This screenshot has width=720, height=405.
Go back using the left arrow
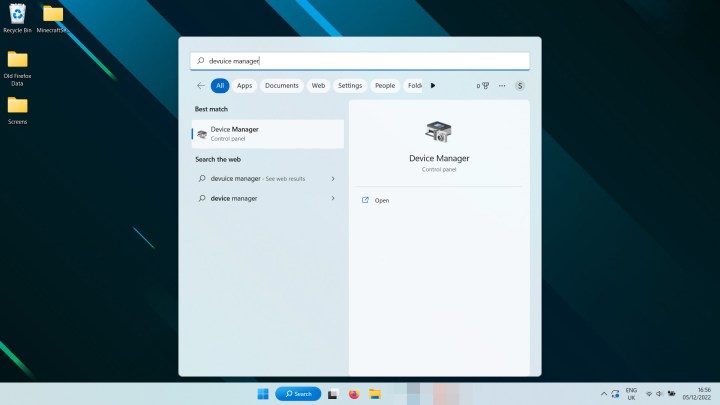pyautogui.click(x=201, y=86)
